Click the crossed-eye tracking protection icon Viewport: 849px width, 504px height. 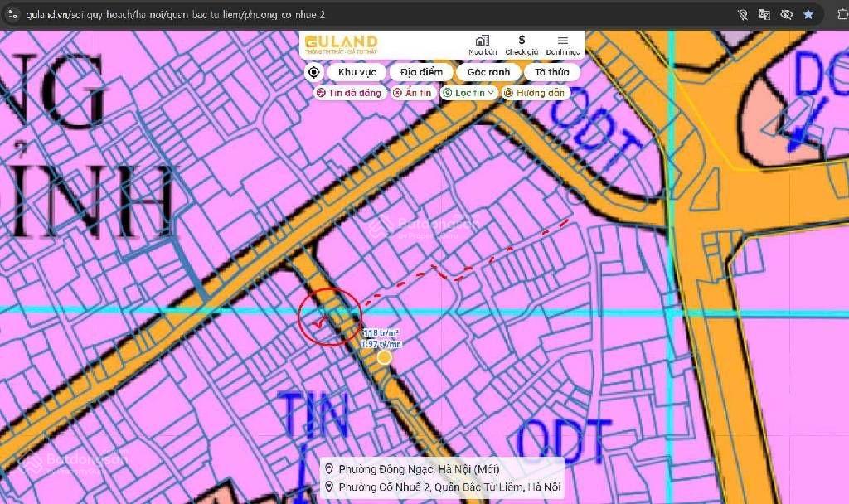click(x=786, y=14)
